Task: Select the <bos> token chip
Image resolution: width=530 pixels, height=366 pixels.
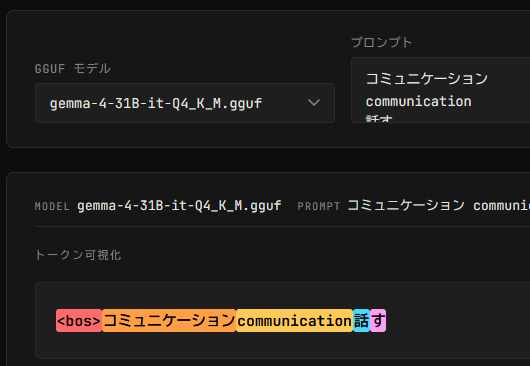Action: click(x=79, y=320)
